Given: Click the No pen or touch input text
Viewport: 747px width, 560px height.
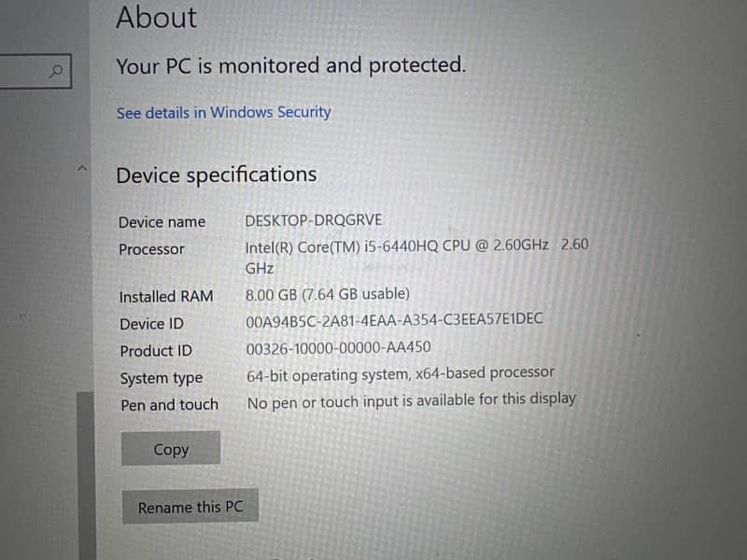Looking at the screenshot, I should pos(411,401).
